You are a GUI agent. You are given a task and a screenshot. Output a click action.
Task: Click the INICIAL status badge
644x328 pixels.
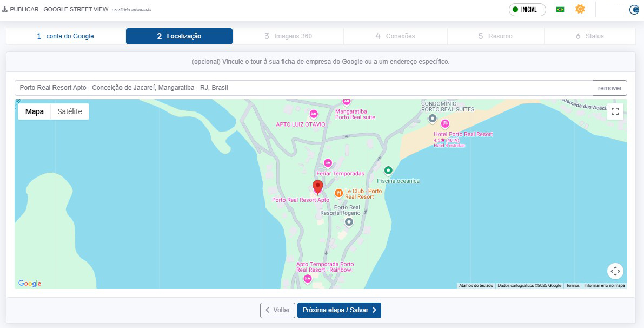pyautogui.click(x=527, y=9)
